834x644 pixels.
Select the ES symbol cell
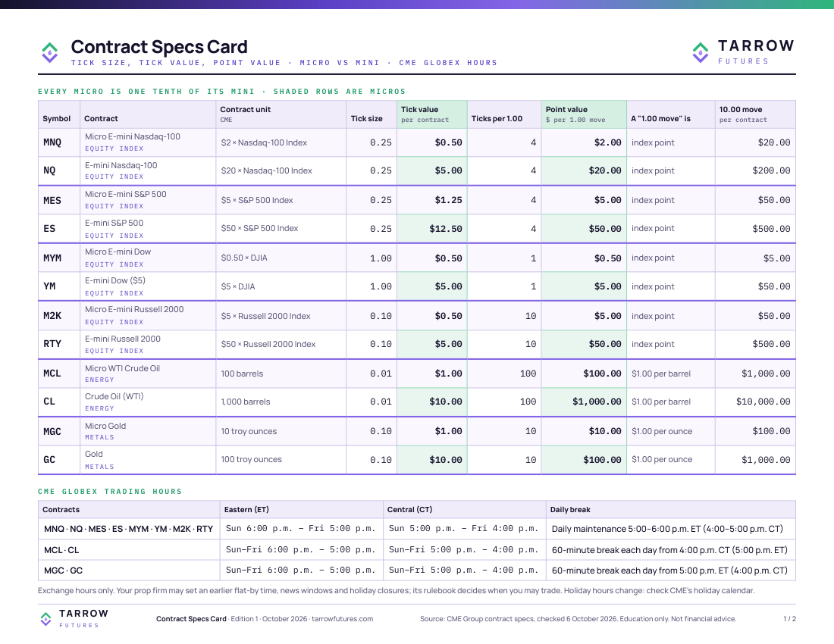(x=59, y=229)
